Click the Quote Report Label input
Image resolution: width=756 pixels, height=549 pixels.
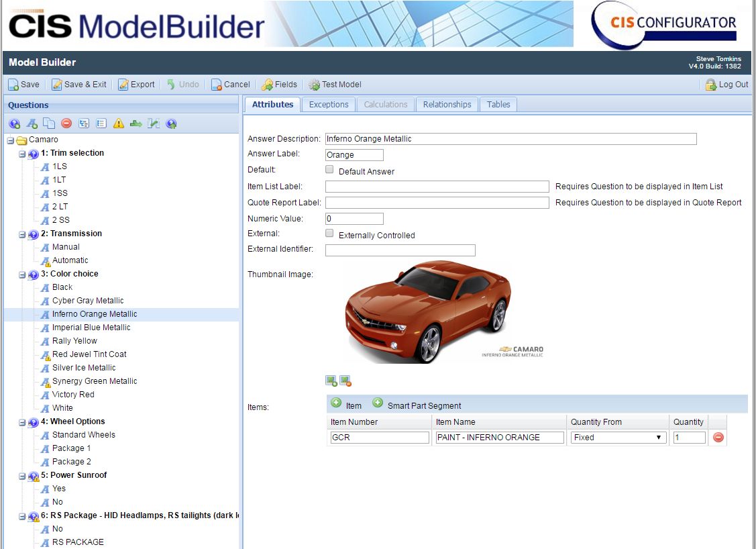coord(437,203)
